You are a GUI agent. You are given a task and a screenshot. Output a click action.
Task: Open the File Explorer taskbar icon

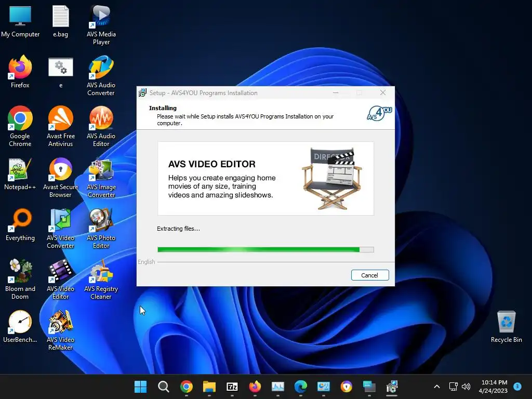pyautogui.click(x=209, y=387)
